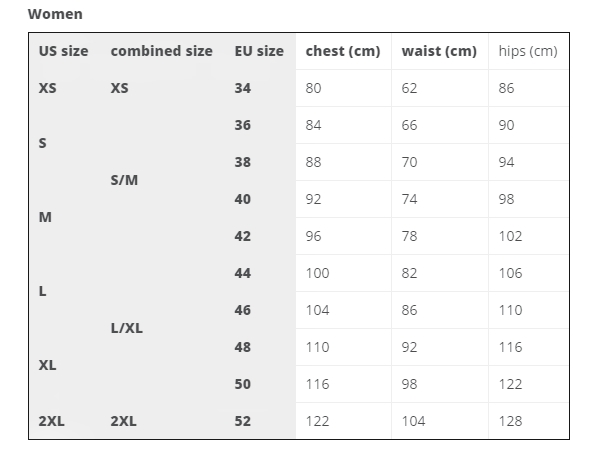Select the EU size column header
The height and width of the screenshot is (457, 593).
[259, 51]
